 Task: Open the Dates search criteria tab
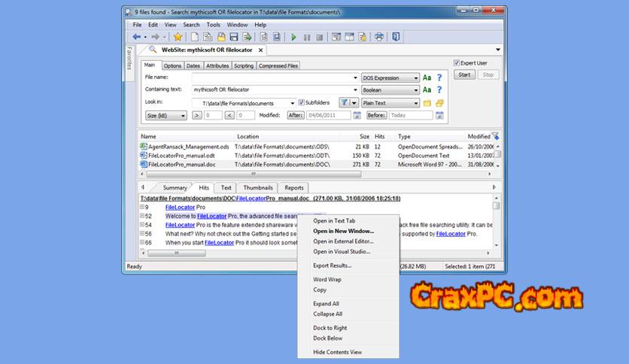[x=193, y=66]
